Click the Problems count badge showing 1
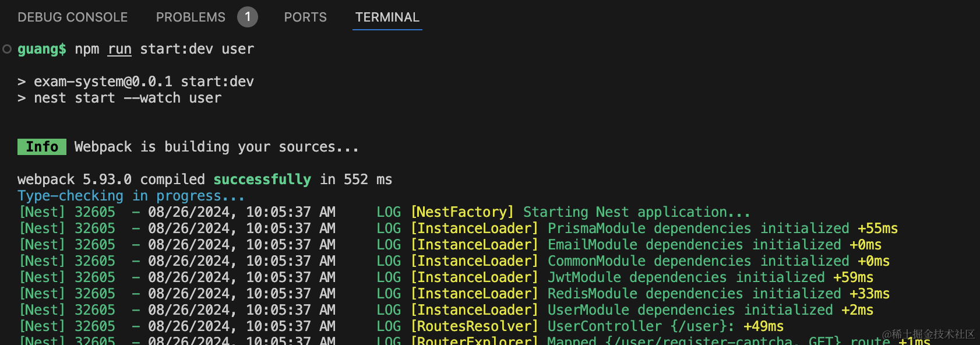This screenshot has height=345, width=980. tap(247, 17)
